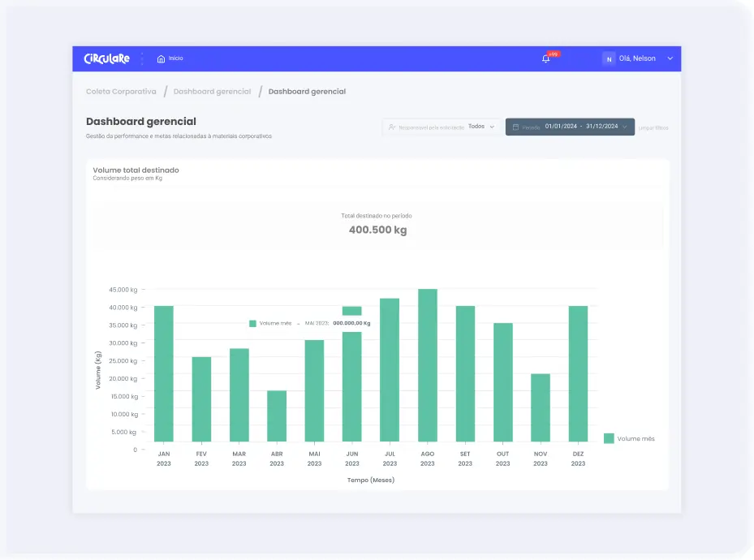Viewport: 754px width, 560px height.
Task: Open Responsável pela solicitação dropdown
Action: 442,127
